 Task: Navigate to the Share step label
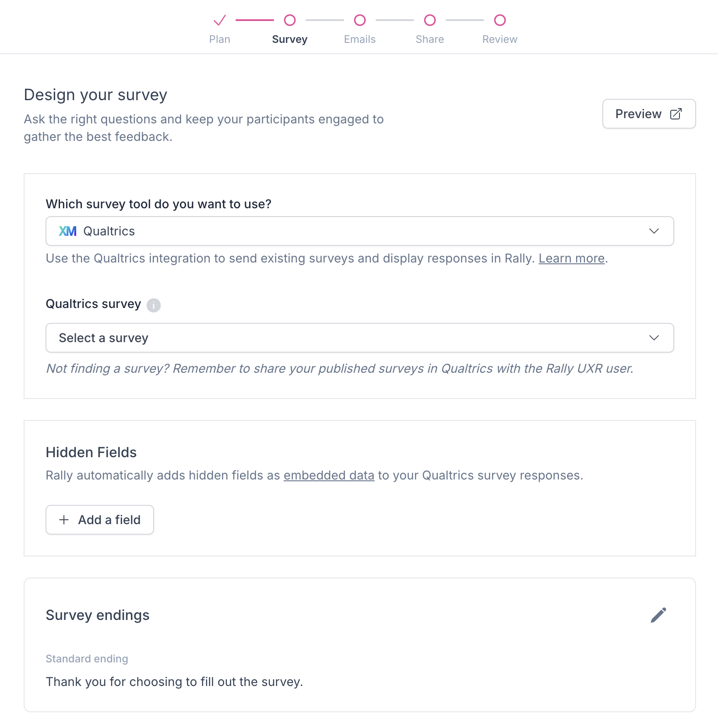pyautogui.click(x=430, y=39)
